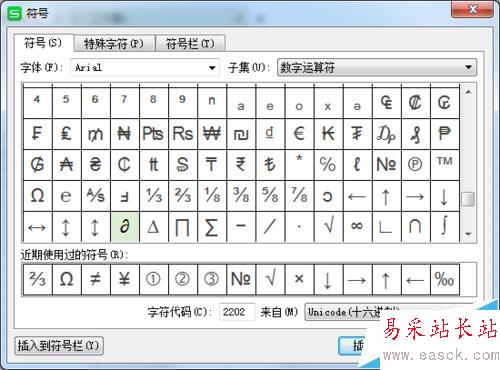Choose the square root √ in the main grid
Screen dimensions: 500x370
(328, 227)
